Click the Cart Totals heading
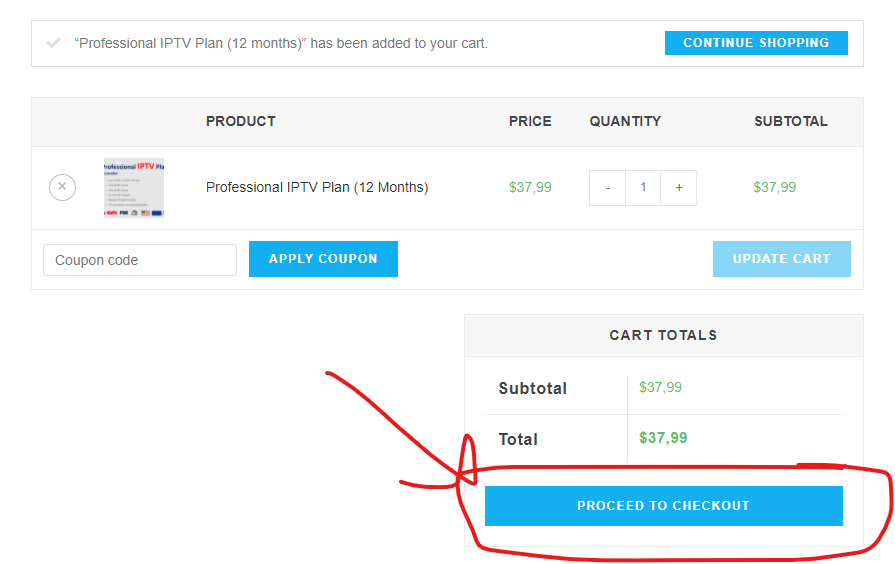Screen dimensions: 895x564 coord(663,335)
